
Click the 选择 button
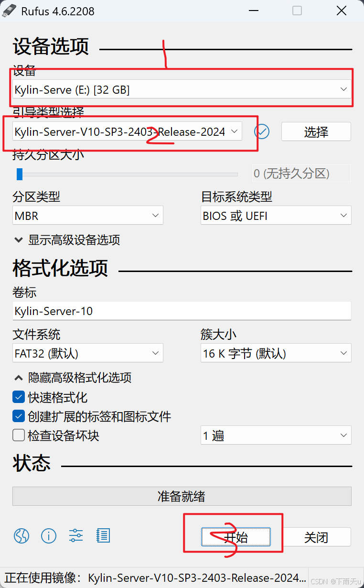pos(316,131)
